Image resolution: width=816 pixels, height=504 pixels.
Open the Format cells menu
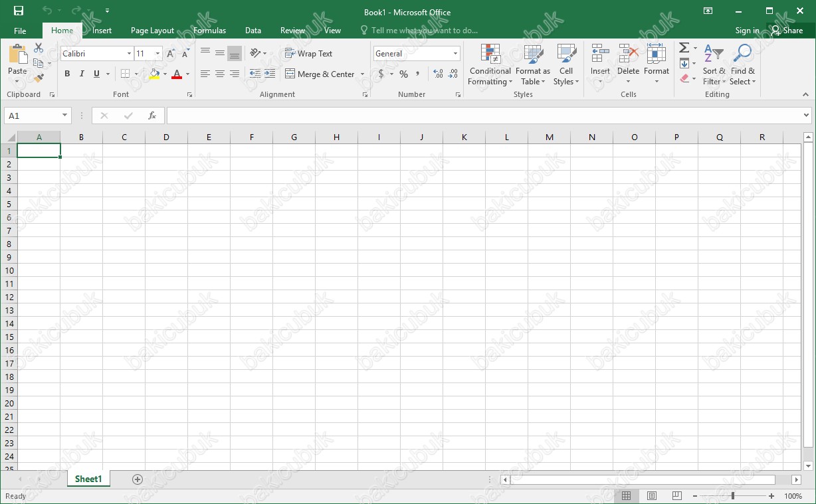(x=657, y=64)
